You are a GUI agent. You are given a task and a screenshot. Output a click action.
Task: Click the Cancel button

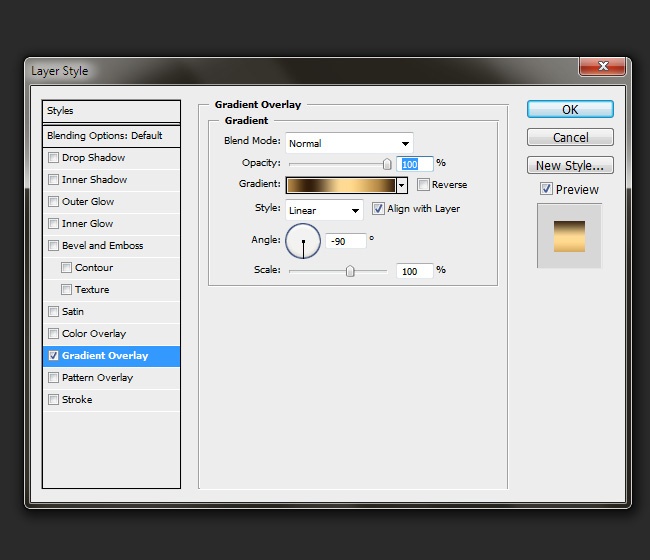(x=570, y=137)
